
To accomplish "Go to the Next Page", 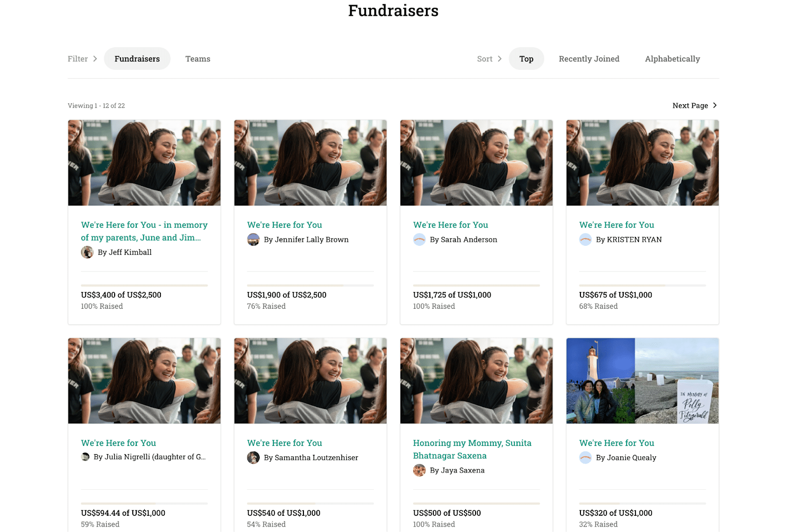I will [x=694, y=105].
